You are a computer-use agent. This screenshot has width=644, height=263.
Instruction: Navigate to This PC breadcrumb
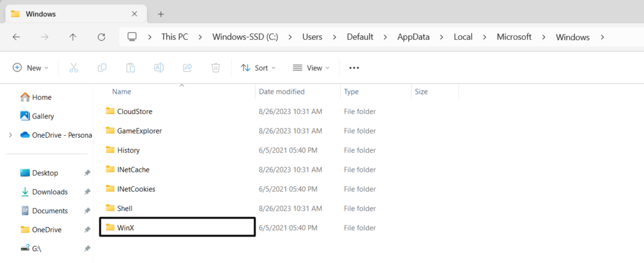(175, 37)
